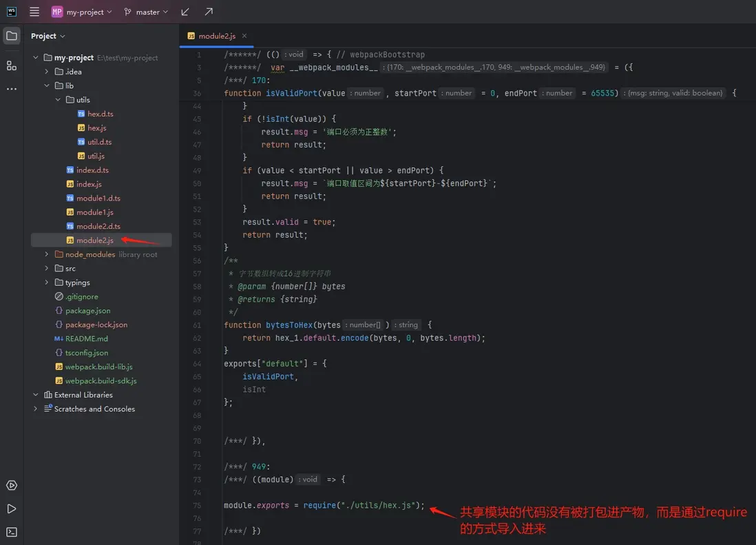Select package.json in the project tree
Image resolution: width=756 pixels, height=545 pixels.
[87, 311]
